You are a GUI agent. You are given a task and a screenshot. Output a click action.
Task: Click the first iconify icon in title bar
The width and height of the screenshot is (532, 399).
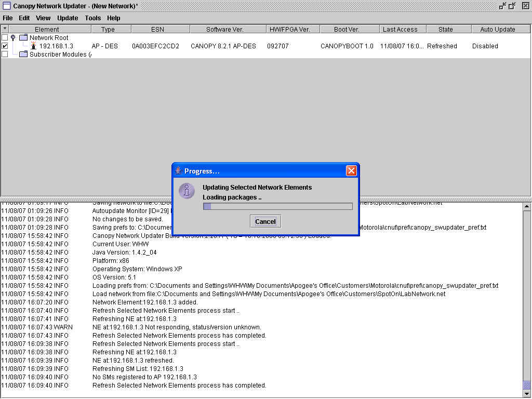click(x=502, y=6)
